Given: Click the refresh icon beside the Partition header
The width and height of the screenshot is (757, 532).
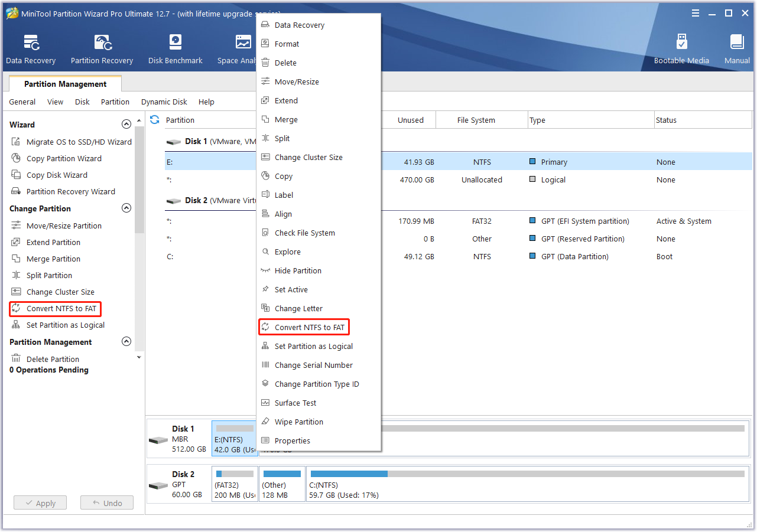Looking at the screenshot, I should (x=155, y=120).
